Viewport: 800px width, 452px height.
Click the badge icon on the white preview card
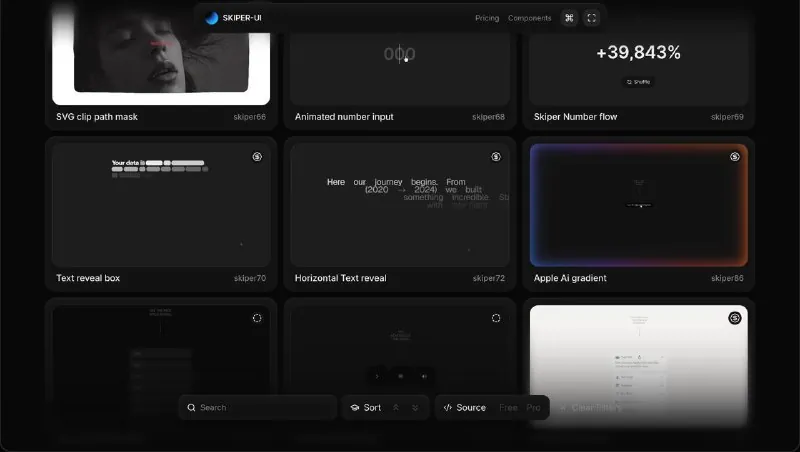click(735, 318)
